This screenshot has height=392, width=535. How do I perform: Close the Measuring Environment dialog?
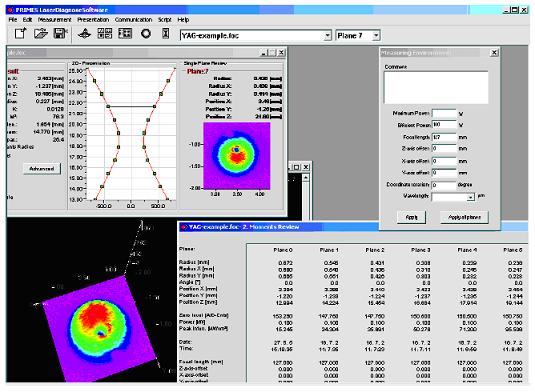click(x=494, y=53)
